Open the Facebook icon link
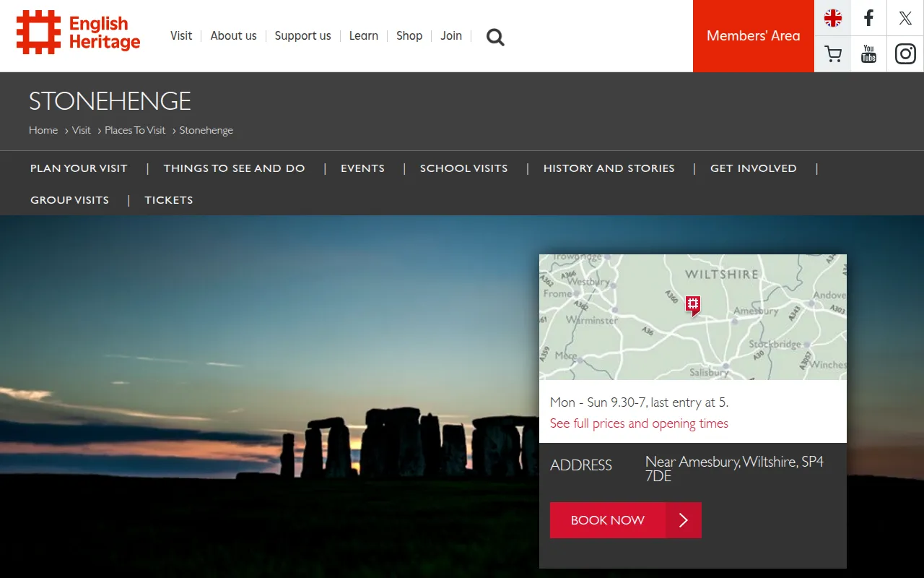This screenshot has height=578, width=924. click(869, 18)
